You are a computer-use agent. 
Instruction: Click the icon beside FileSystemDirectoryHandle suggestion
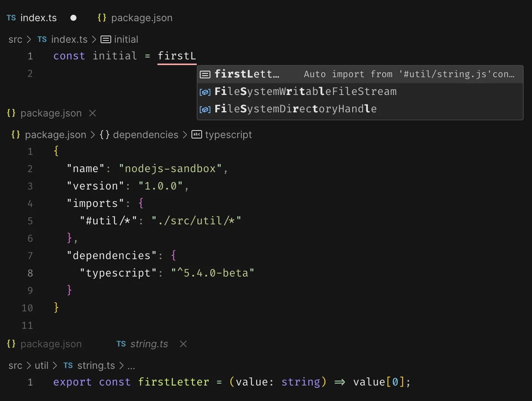point(205,109)
